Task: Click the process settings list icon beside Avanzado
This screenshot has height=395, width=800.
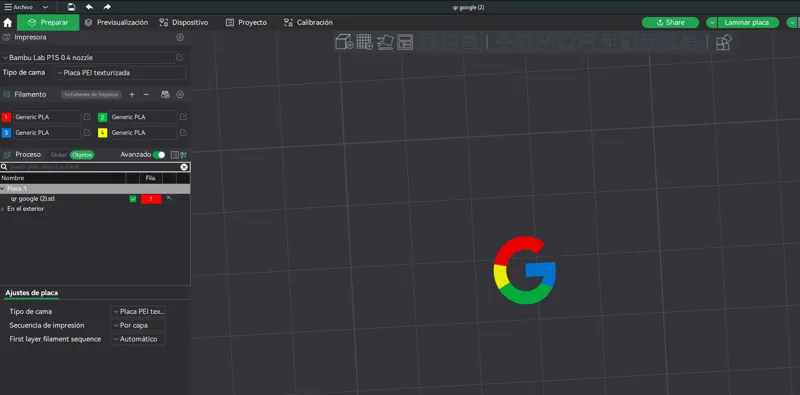Action: tap(174, 155)
